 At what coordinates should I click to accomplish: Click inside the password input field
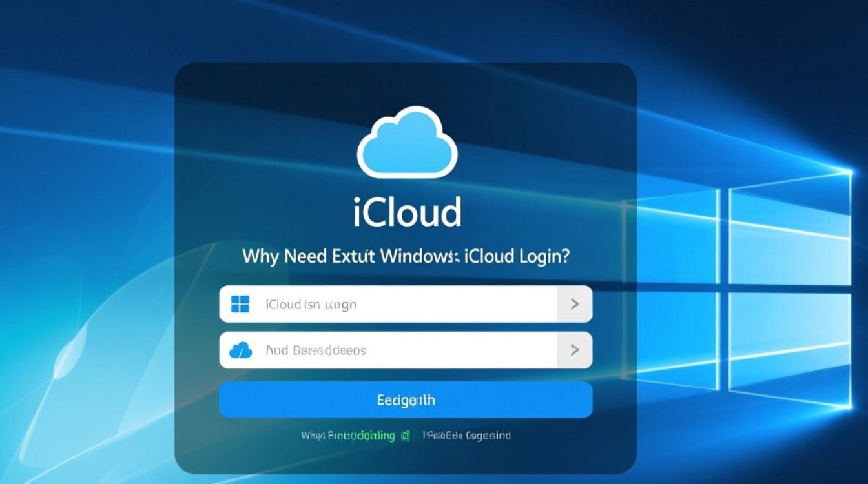387,350
